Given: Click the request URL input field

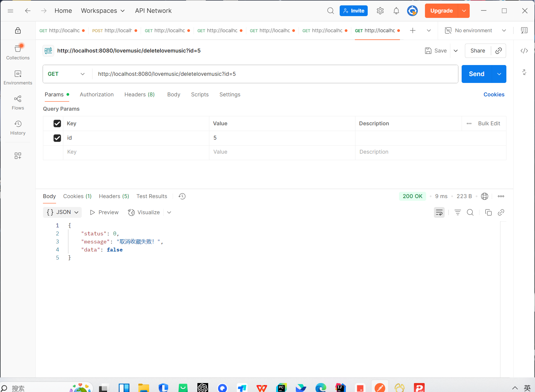Looking at the screenshot, I should coord(275,74).
